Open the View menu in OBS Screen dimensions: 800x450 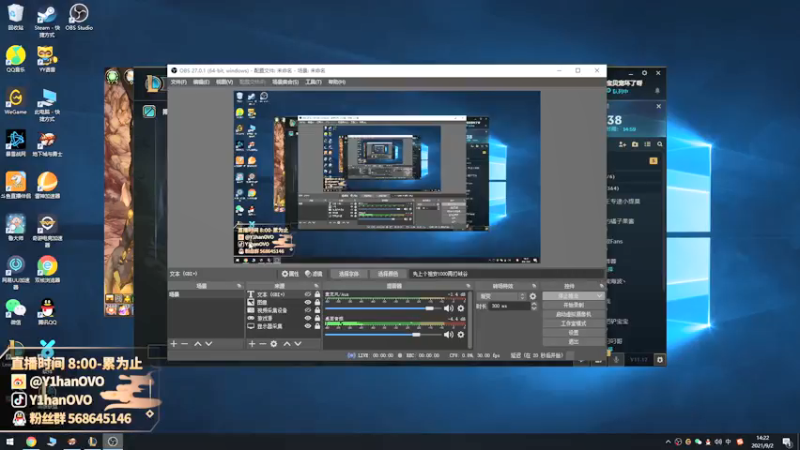point(224,82)
